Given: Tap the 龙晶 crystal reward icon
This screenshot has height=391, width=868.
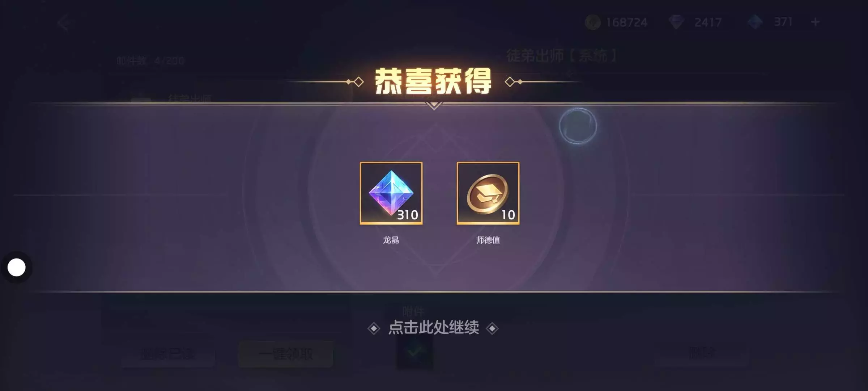Looking at the screenshot, I should pos(391,193).
